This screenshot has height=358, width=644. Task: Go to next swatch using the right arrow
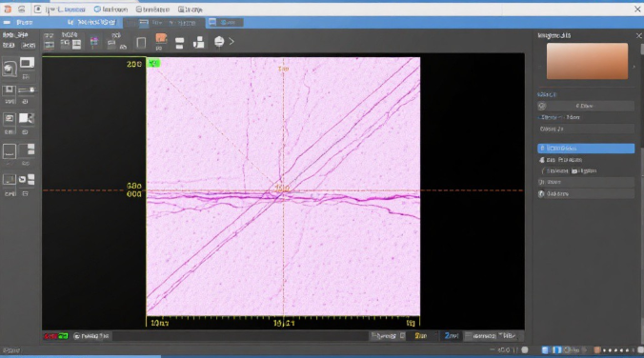[634, 67]
